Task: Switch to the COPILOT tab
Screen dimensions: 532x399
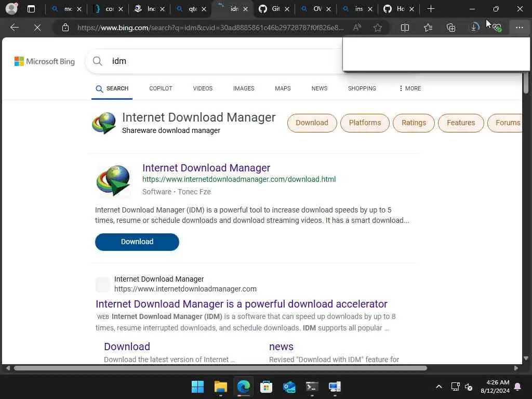Action: tap(161, 88)
